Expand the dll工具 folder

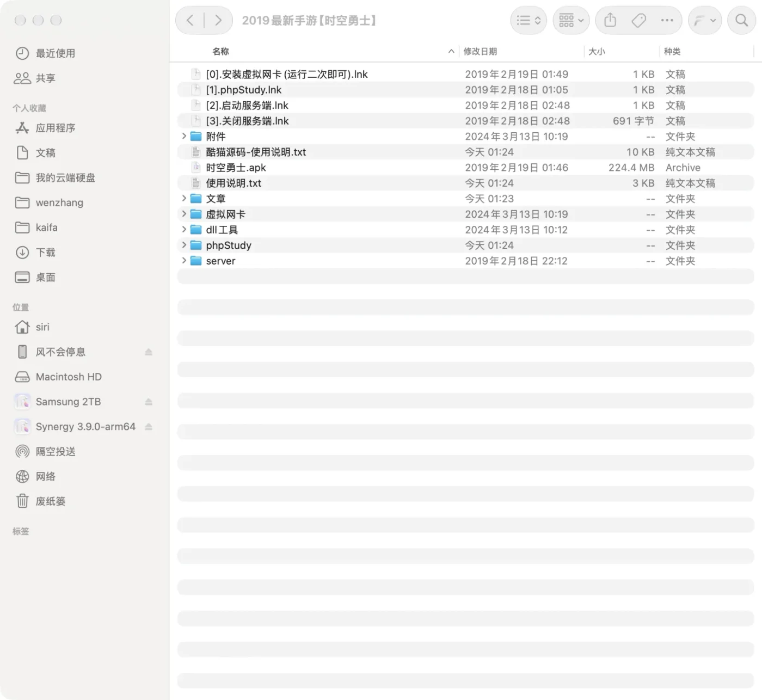pyautogui.click(x=184, y=229)
